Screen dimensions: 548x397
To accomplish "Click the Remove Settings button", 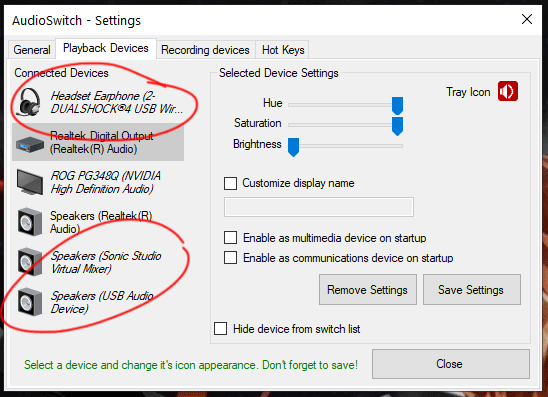I will (x=368, y=290).
